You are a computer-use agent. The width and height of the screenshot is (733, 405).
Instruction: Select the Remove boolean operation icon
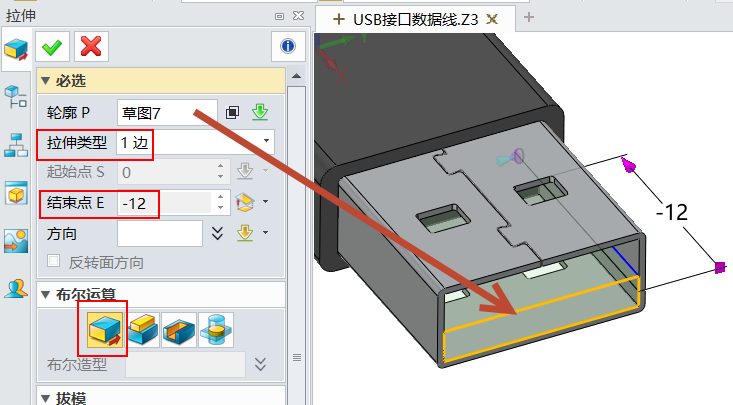(x=180, y=329)
